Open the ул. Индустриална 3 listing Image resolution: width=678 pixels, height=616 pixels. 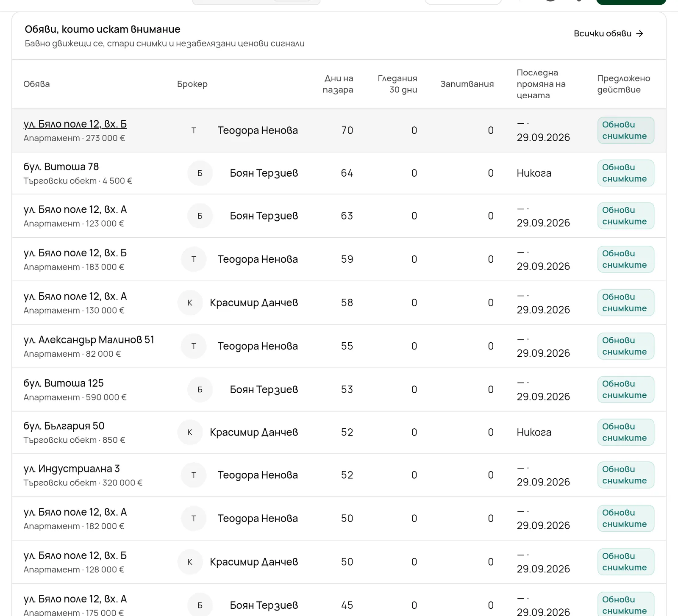tap(72, 469)
